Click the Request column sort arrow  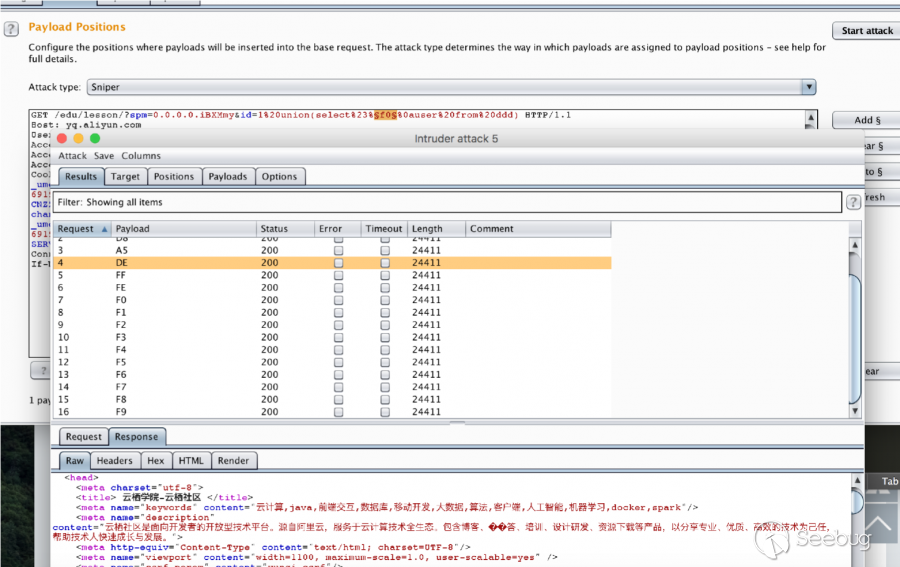point(104,229)
